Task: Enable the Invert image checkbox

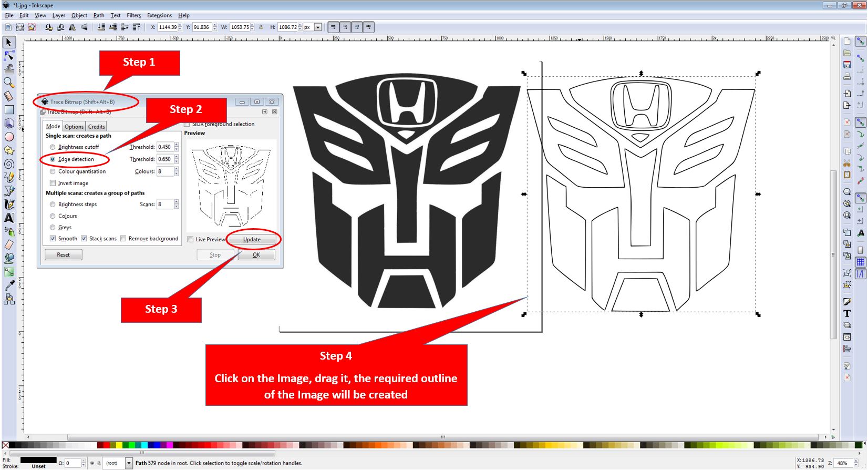Action: (x=53, y=183)
